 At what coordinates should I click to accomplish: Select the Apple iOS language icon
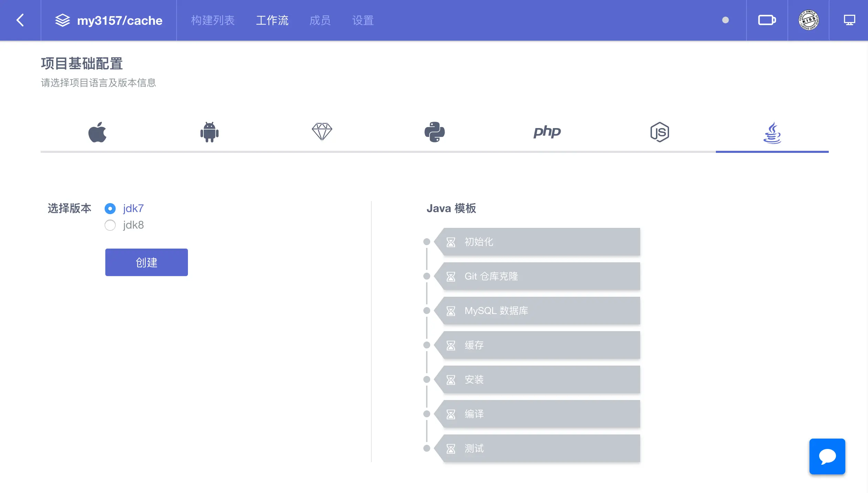pyautogui.click(x=97, y=132)
